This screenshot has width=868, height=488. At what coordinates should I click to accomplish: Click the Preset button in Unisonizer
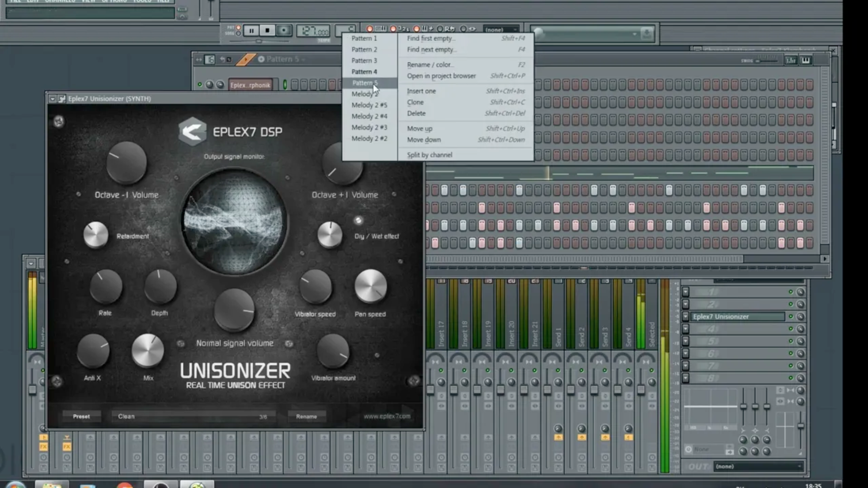[x=81, y=416]
